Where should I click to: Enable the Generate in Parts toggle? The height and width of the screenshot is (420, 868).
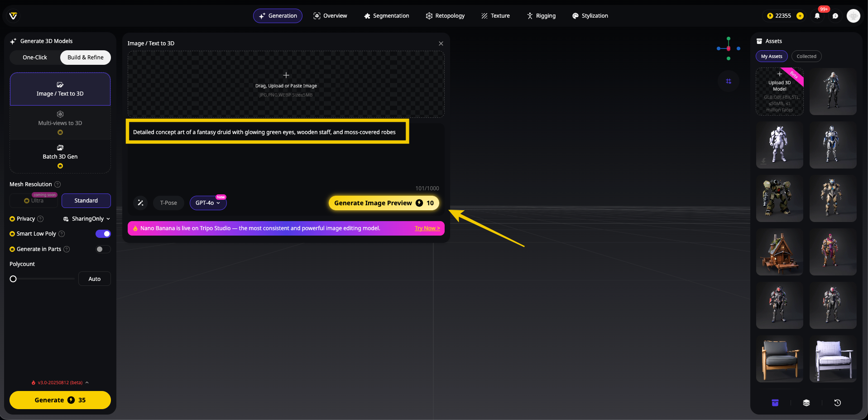click(103, 249)
